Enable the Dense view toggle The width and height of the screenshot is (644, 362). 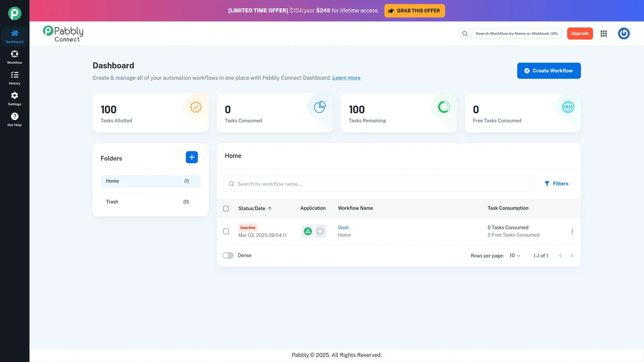point(228,255)
